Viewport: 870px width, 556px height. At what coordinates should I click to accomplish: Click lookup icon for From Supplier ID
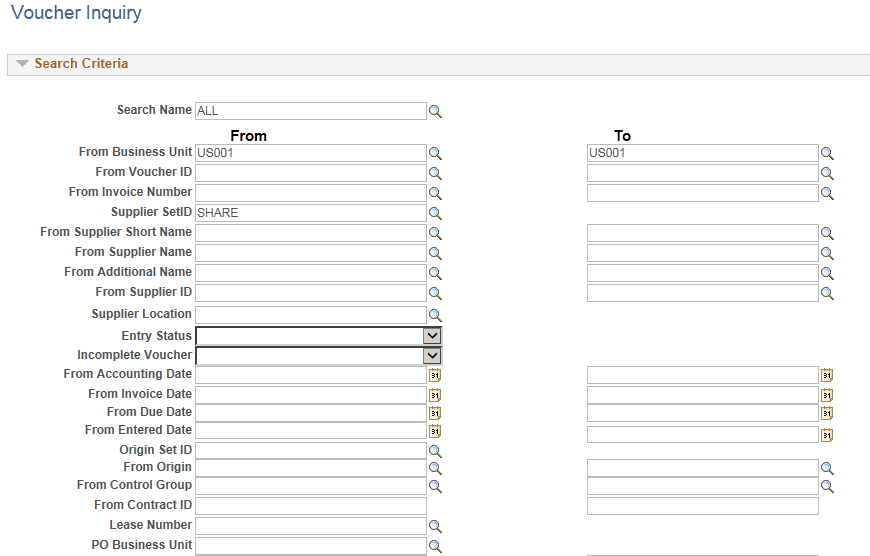[435, 294]
